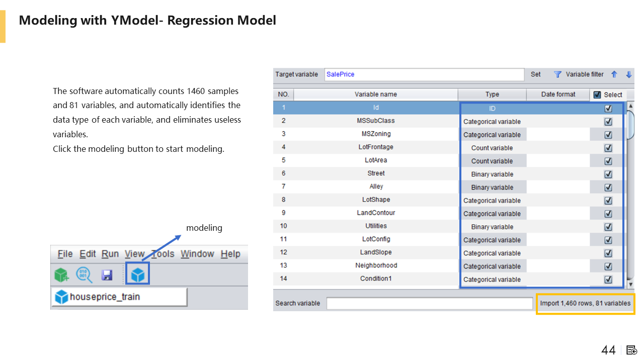
Task: Open the Run menu
Action: pos(110,254)
